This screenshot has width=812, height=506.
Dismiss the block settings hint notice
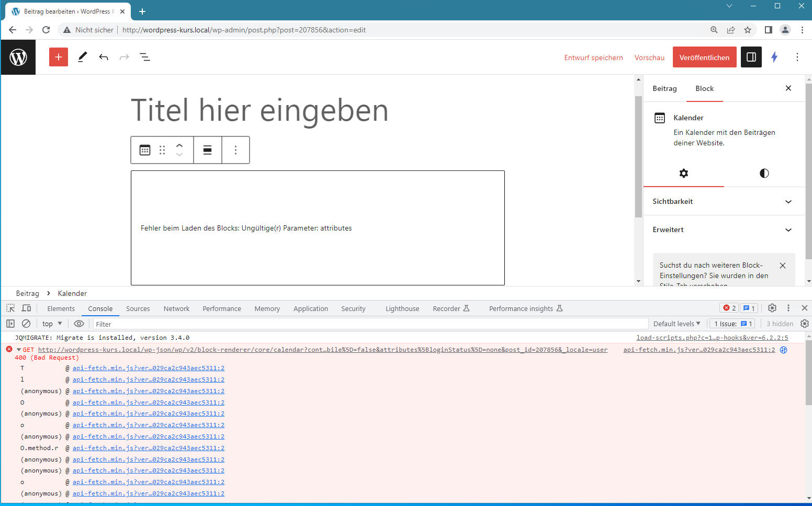pos(783,266)
